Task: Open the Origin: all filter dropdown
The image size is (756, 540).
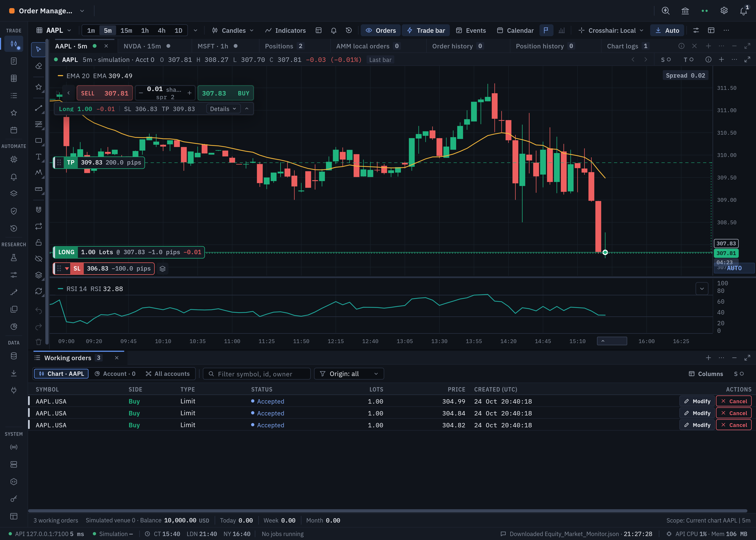Action: 349,374
